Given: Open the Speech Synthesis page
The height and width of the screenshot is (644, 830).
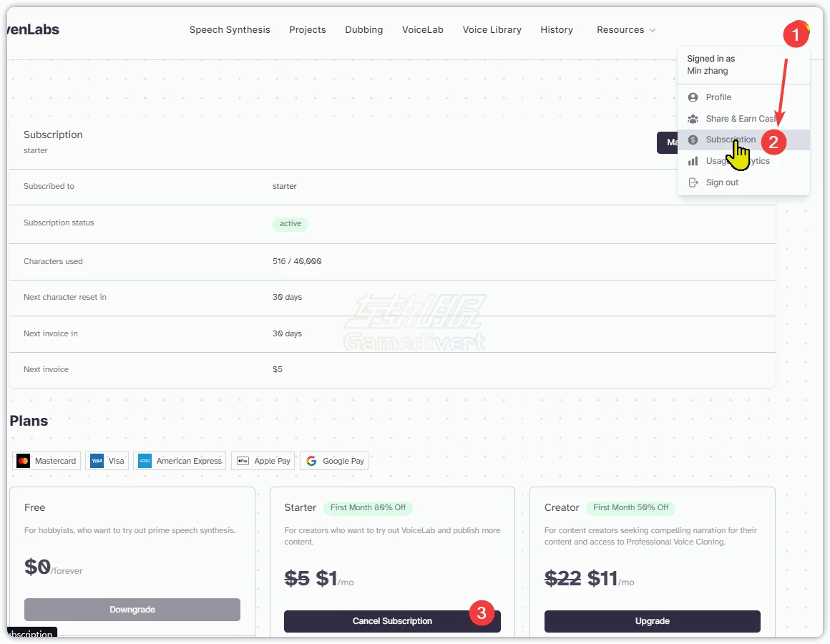Looking at the screenshot, I should click(x=230, y=30).
